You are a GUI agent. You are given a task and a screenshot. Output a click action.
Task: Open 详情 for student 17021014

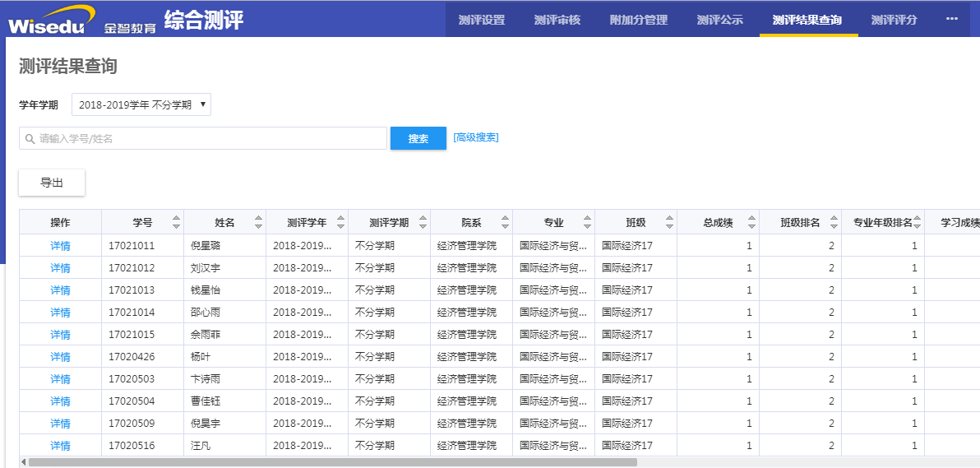tap(61, 313)
